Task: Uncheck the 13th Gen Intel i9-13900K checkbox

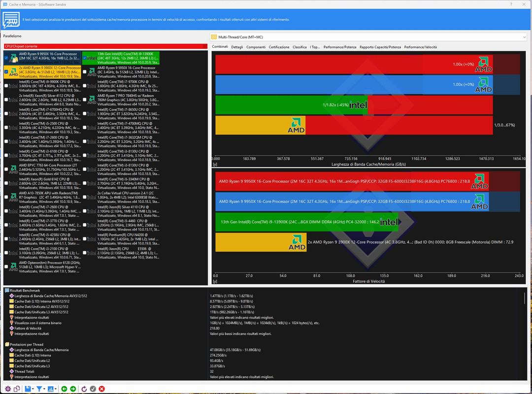Action: [85, 58]
